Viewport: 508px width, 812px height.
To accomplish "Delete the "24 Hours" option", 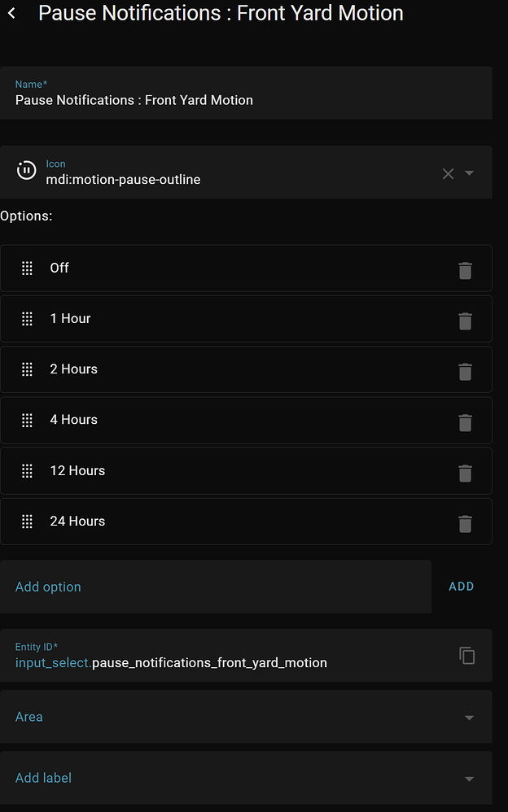I will point(465,524).
